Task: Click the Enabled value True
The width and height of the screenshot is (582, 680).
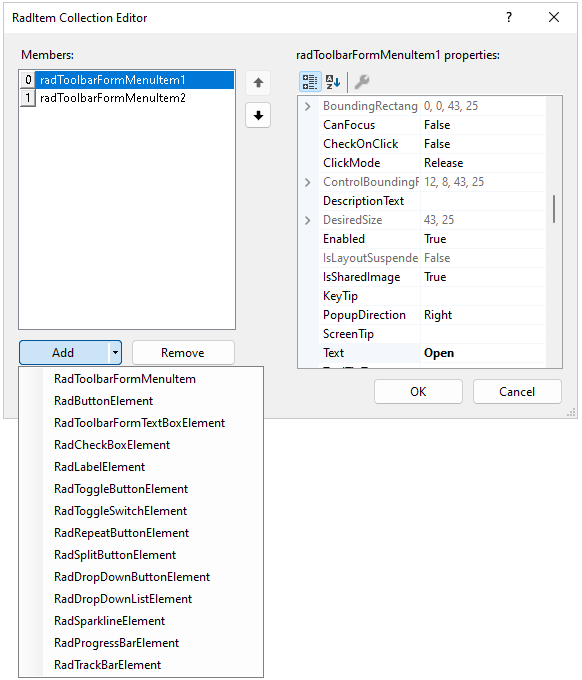Action: coord(483,239)
